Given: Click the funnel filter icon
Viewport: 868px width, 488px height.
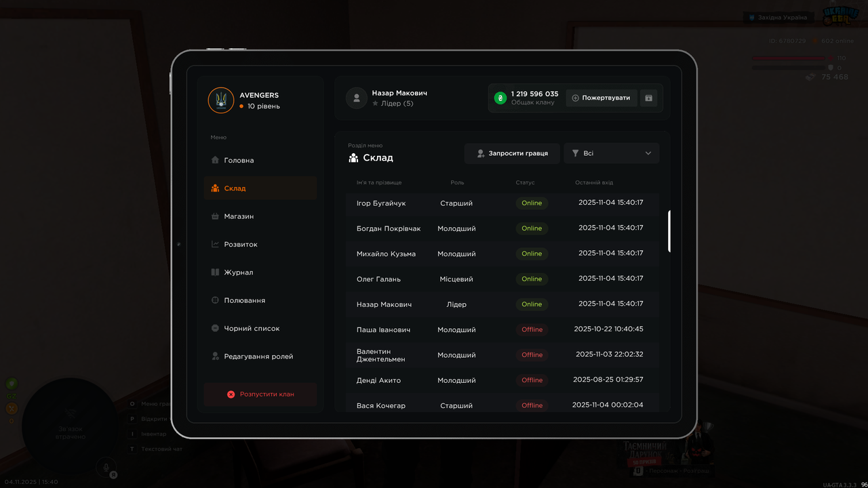Looking at the screenshot, I should pyautogui.click(x=576, y=154).
